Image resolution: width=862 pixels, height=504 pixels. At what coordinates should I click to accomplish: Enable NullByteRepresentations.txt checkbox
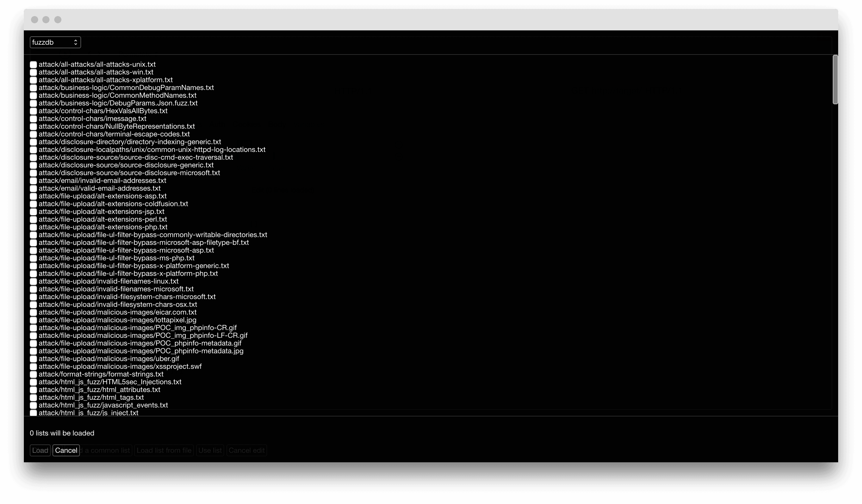(33, 127)
